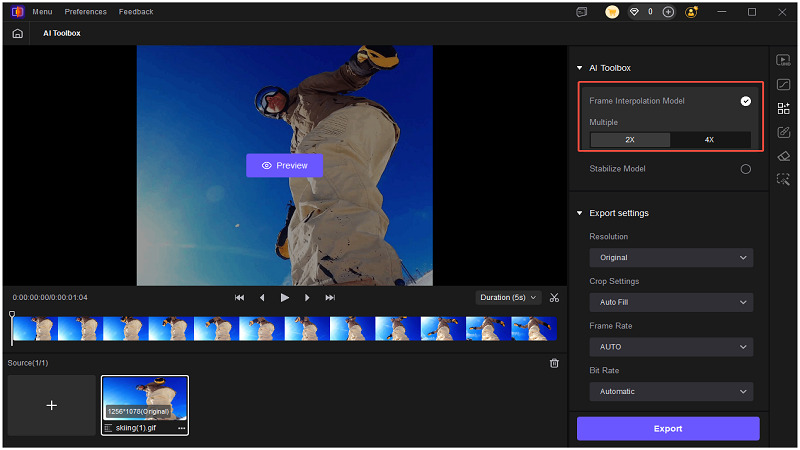Click the scissors cut icon
The image size is (800, 450).
click(x=554, y=297)
